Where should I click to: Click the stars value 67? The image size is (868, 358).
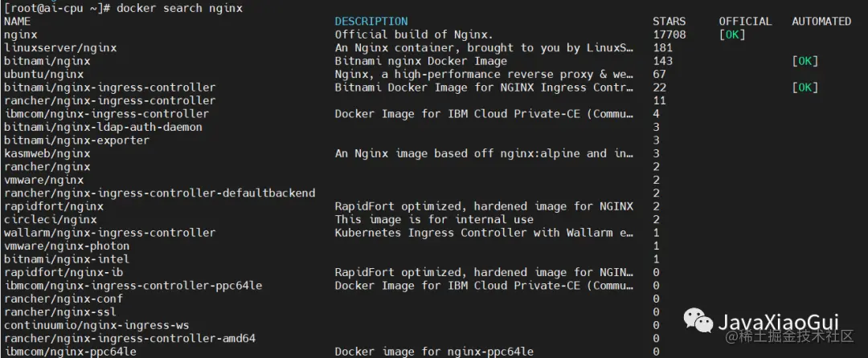coord(659,75)
